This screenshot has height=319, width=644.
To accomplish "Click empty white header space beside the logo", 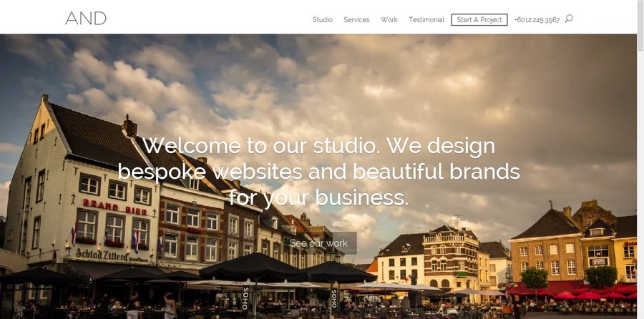I will [x=205, y=17].
